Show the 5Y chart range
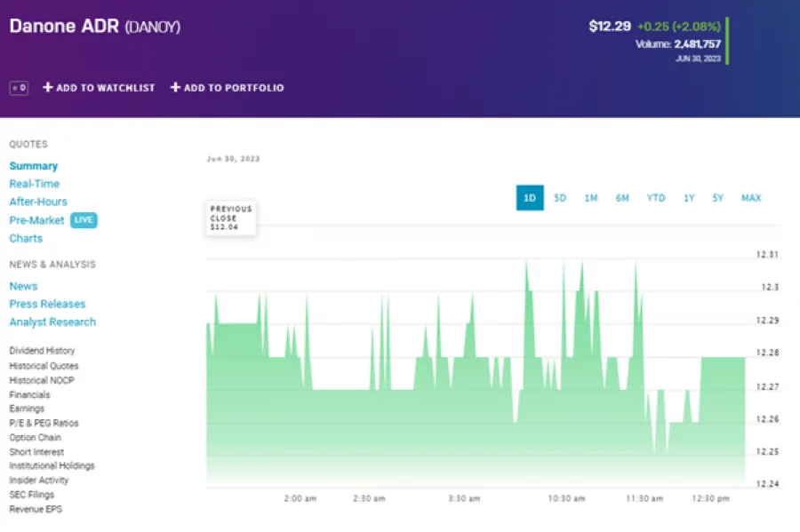 [718, 198]
